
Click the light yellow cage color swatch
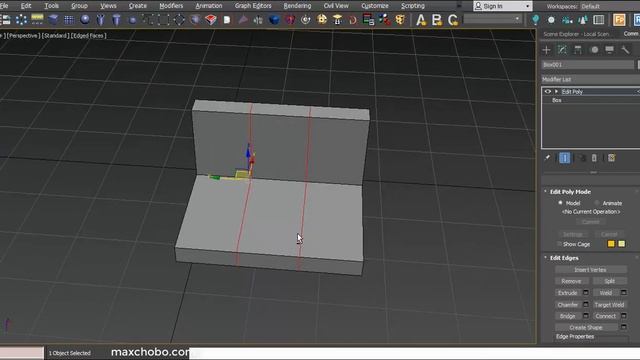622,244
